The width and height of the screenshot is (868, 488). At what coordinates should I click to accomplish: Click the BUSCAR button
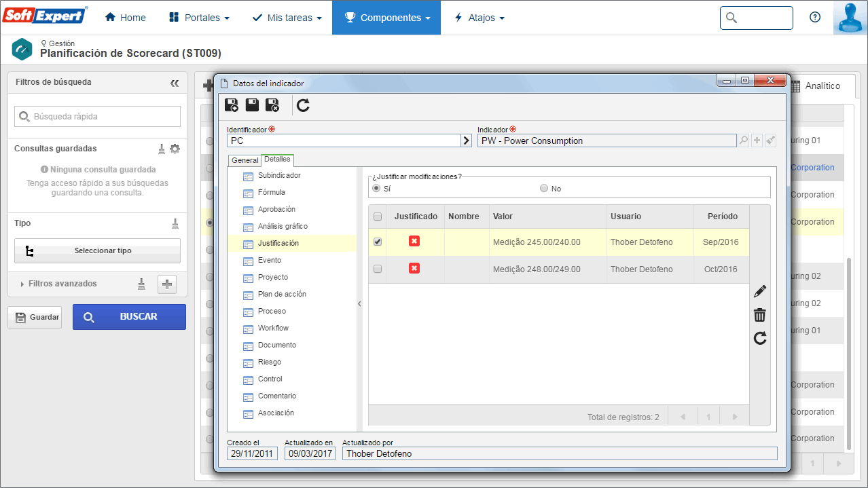click(x=129, y=317)
